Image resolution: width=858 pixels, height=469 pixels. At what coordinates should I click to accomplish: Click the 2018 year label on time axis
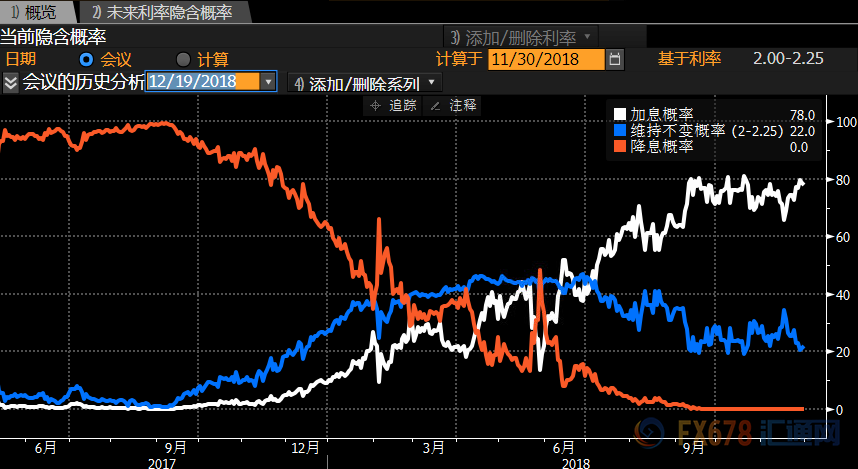click(x=575, y=463)
